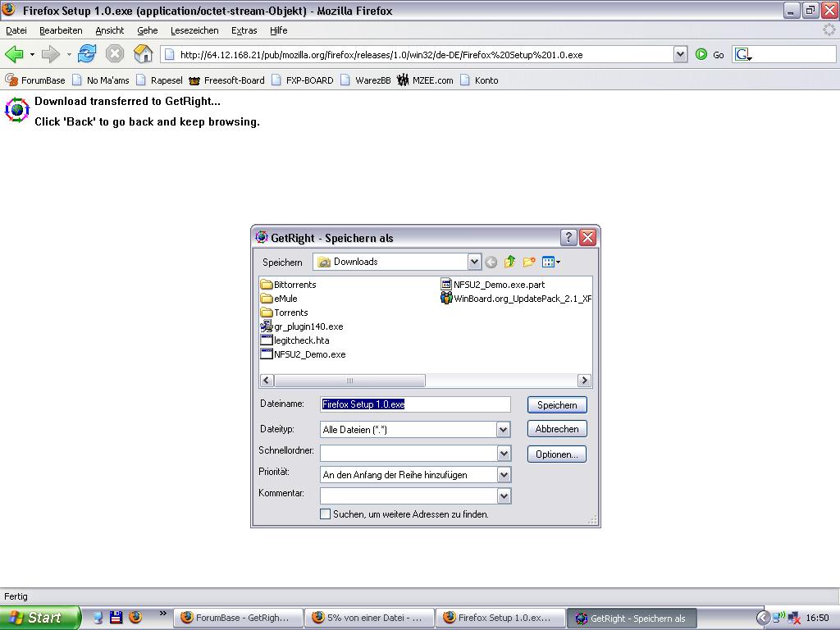This screenshot has height=630, width=840.
Task: Open the Google search engine selector icon
Action: (743, 54)
